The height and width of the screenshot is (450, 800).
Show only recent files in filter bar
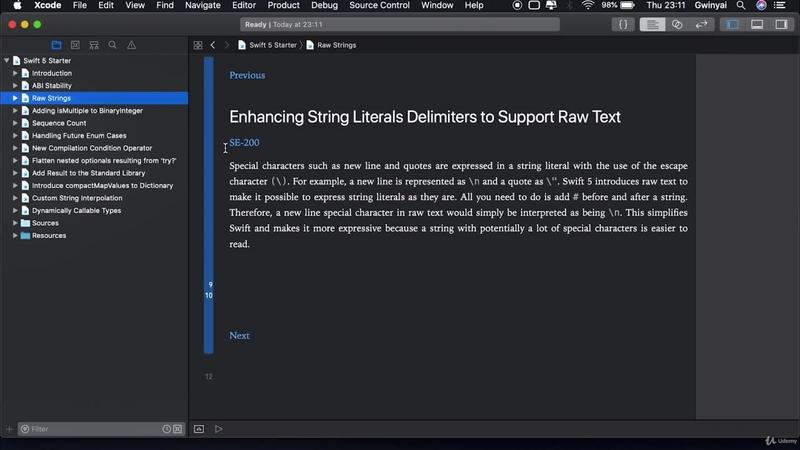(x=166, y=429)
